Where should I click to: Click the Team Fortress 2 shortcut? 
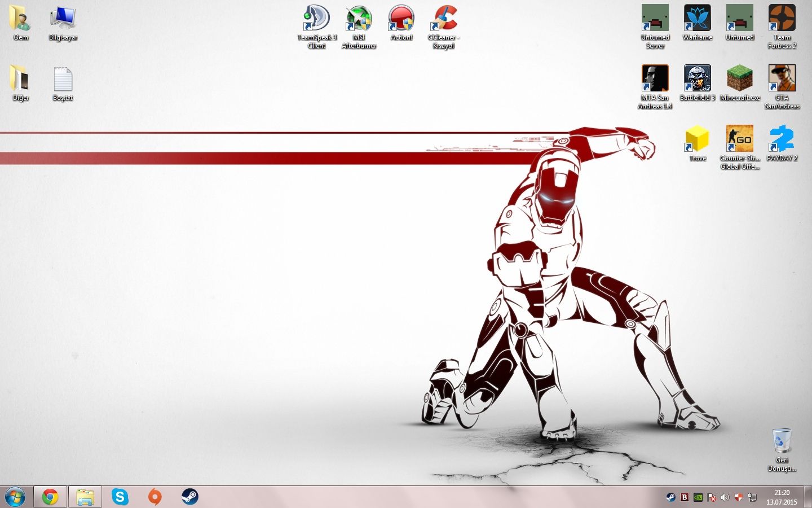(782, 27)
